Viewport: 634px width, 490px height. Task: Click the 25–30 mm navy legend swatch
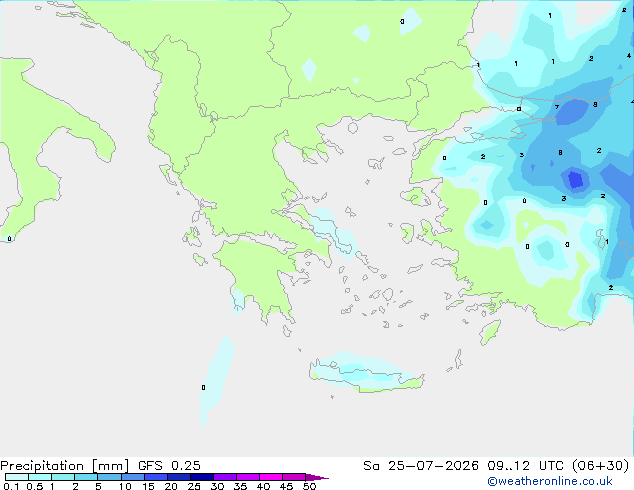point(202,477)
